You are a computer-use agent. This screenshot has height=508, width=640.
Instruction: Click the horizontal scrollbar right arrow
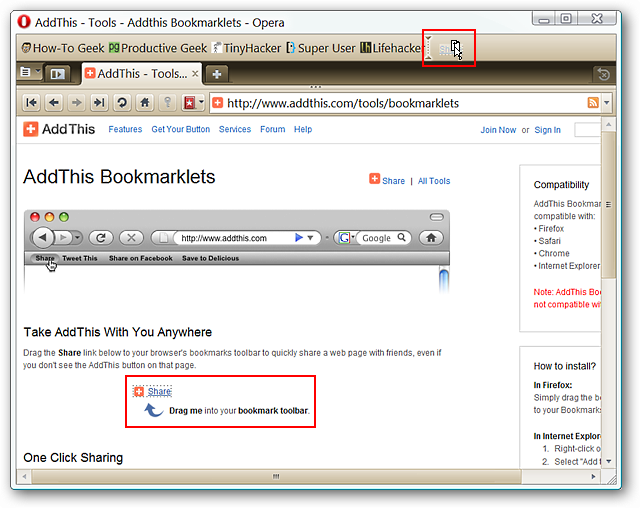(593, 476)
